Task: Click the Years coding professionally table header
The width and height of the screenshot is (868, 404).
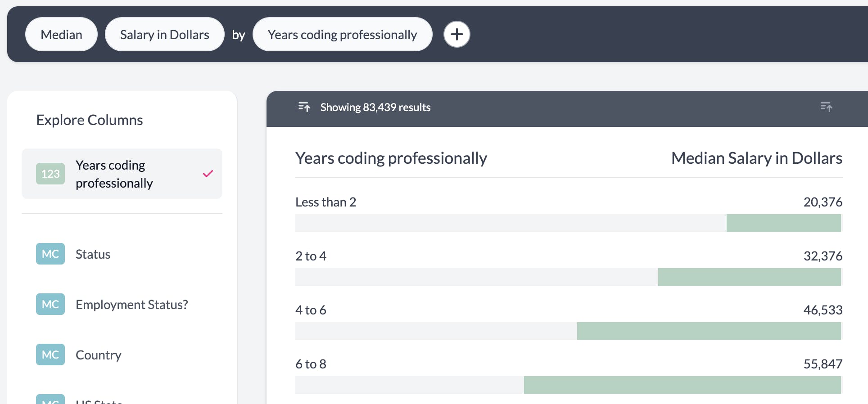Action: (391, 158)
